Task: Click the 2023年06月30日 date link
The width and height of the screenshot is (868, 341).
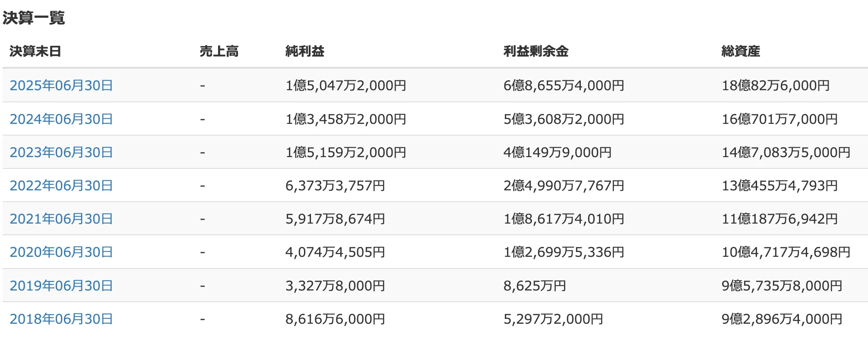Action: coord(61,152)
